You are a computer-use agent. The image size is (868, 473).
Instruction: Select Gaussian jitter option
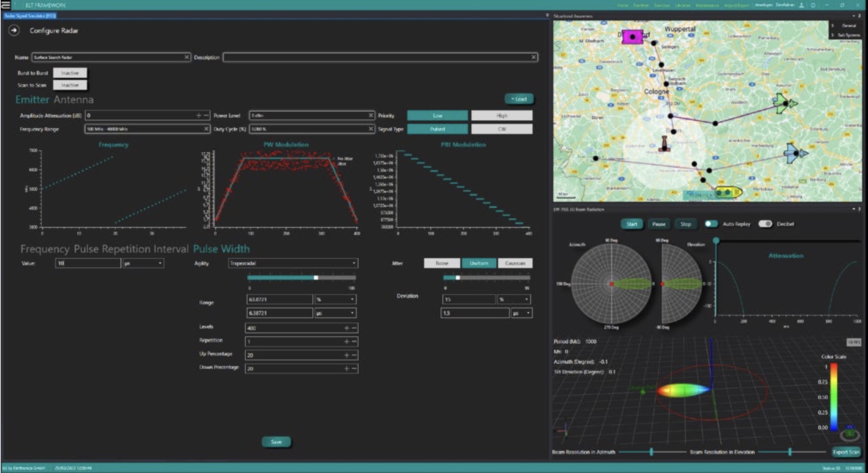click(515, 263)
